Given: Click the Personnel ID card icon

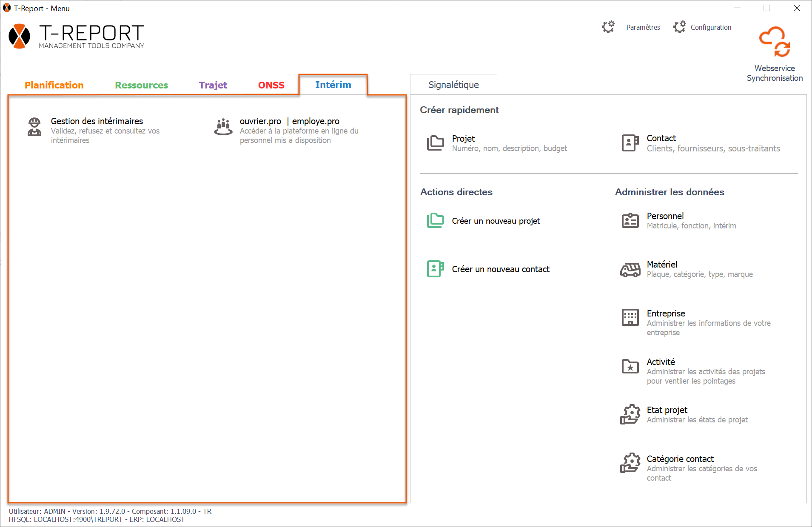Looking at the screenshot, I should tap(630, 221).
